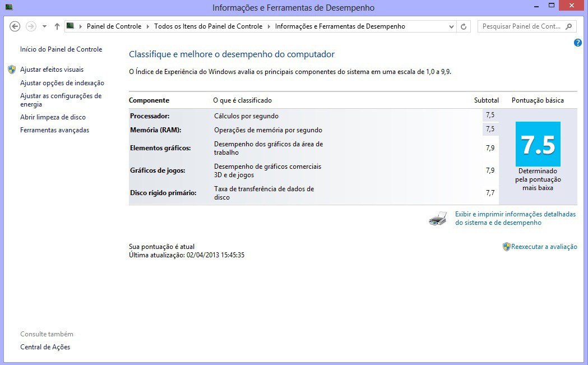Go up one level with Up arrow

coord(57,26)
